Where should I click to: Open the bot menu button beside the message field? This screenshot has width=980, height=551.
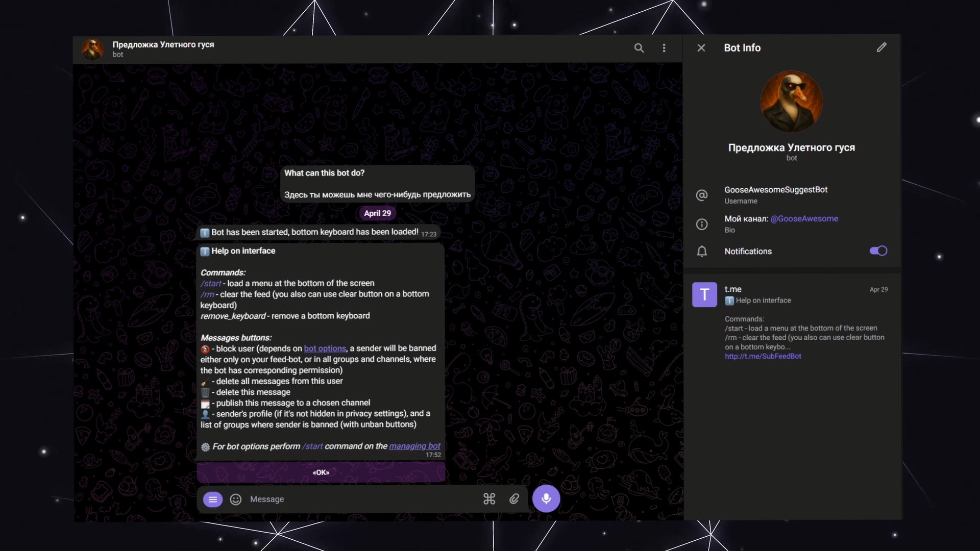213,499
